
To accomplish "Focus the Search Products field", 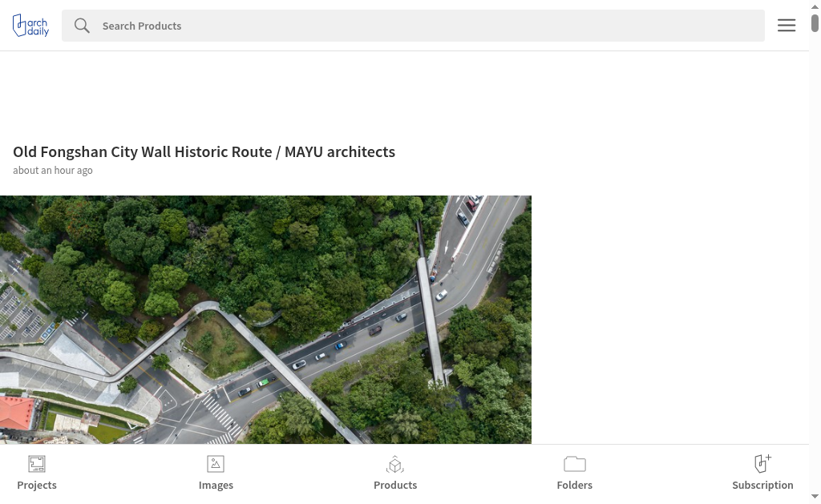I will [413, 26].
